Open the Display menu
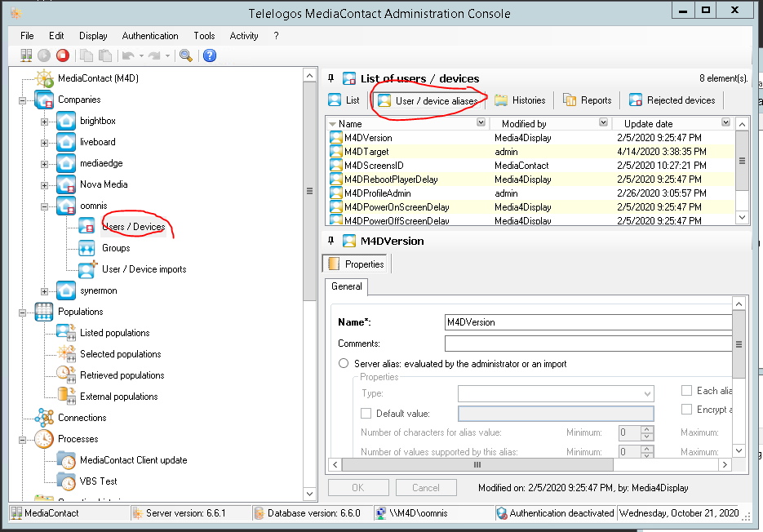This screenshot has width=763, height=532. 93,36
